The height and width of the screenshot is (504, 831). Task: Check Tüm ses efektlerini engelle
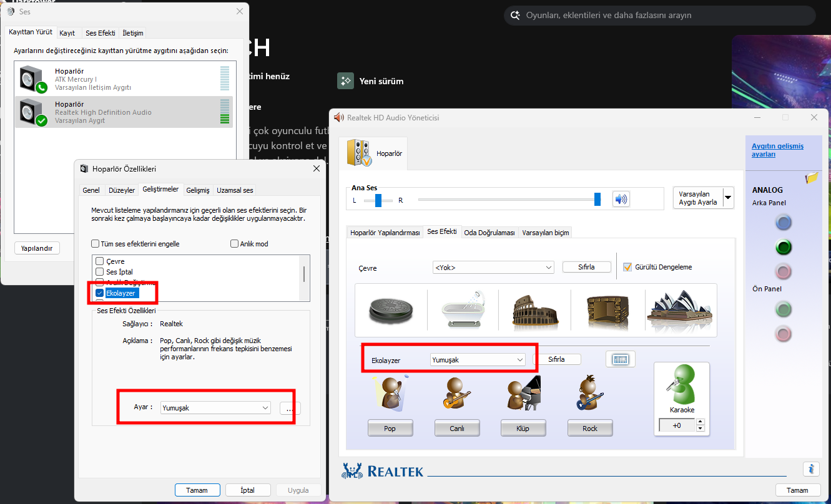tap(95, 244)
